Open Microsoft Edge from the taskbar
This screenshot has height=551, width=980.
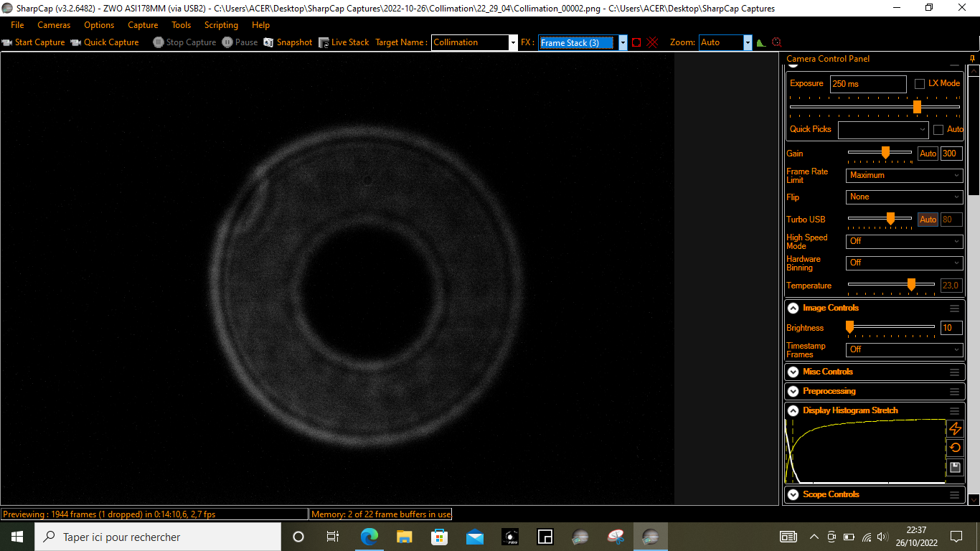click(x=369, y=537)
